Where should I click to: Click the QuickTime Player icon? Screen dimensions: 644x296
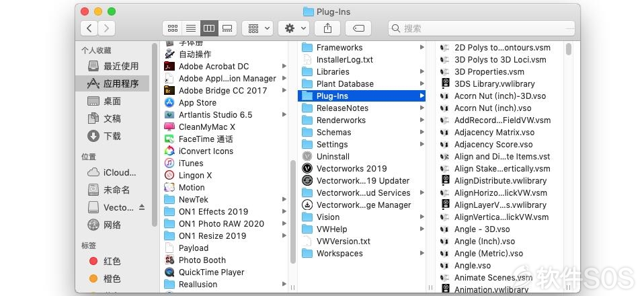169,272
